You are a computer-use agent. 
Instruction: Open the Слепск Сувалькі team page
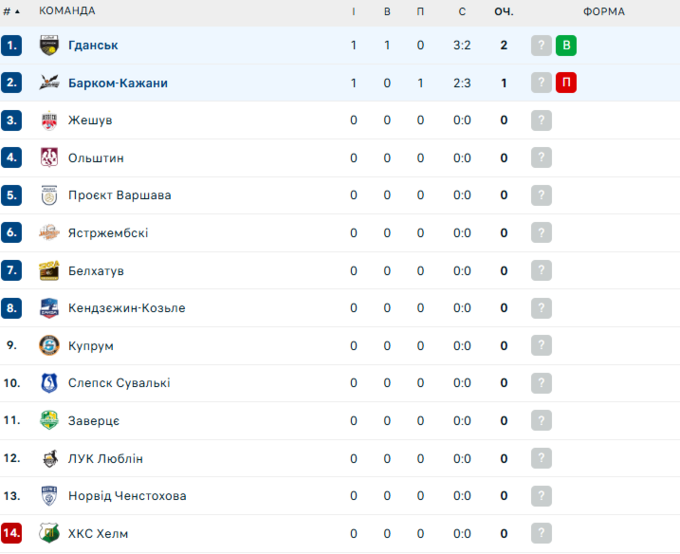119,383
